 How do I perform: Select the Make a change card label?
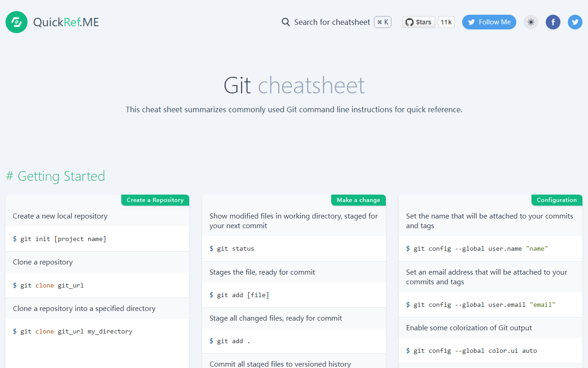click(358, 200)
